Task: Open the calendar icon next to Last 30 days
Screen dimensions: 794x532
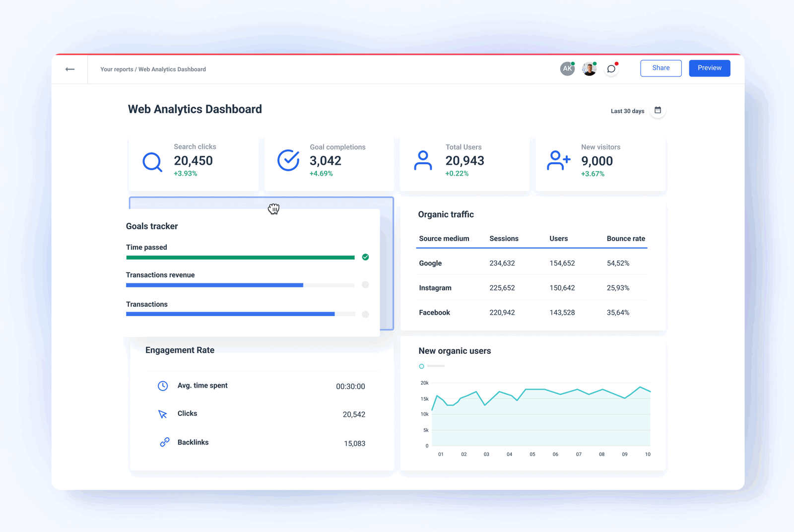Action: click(658, 110)
